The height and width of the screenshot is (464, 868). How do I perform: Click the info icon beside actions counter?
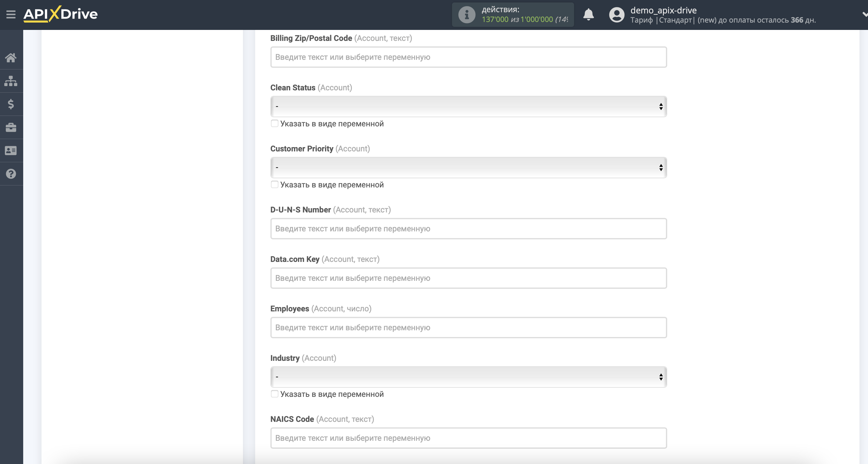click(467, 15)
